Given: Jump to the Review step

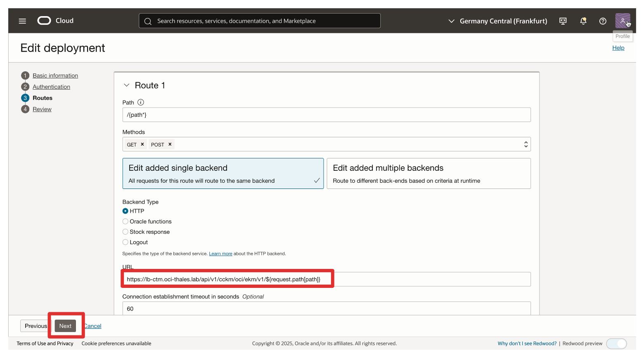Looking at the screenshot, I should coord(42,109).
